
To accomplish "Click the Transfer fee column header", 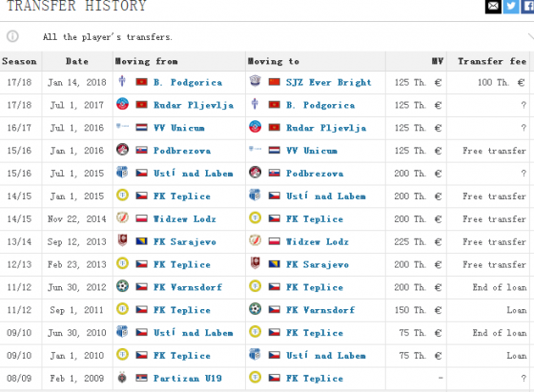I will click(492, 61).
